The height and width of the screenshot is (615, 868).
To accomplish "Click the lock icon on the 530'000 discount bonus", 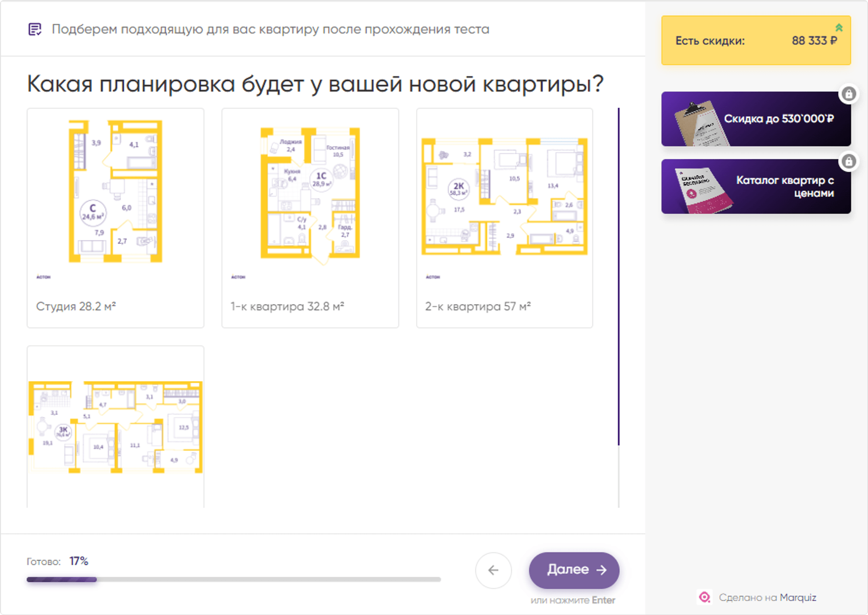I will [849, 94].
